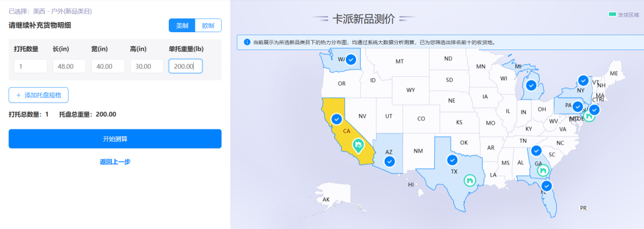Screen dimensions: 644x229
Task: Click the Maine (ME) state on map
Action: point(614,73)
